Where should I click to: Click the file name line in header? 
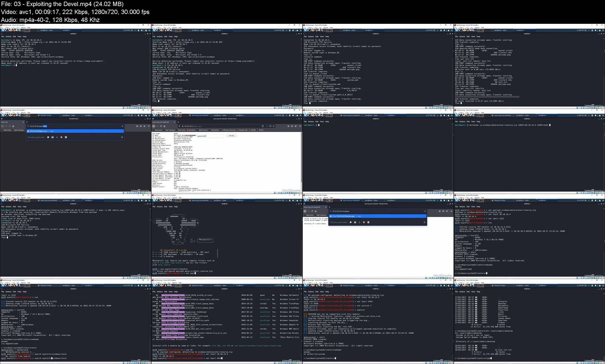tap(62, 4)
